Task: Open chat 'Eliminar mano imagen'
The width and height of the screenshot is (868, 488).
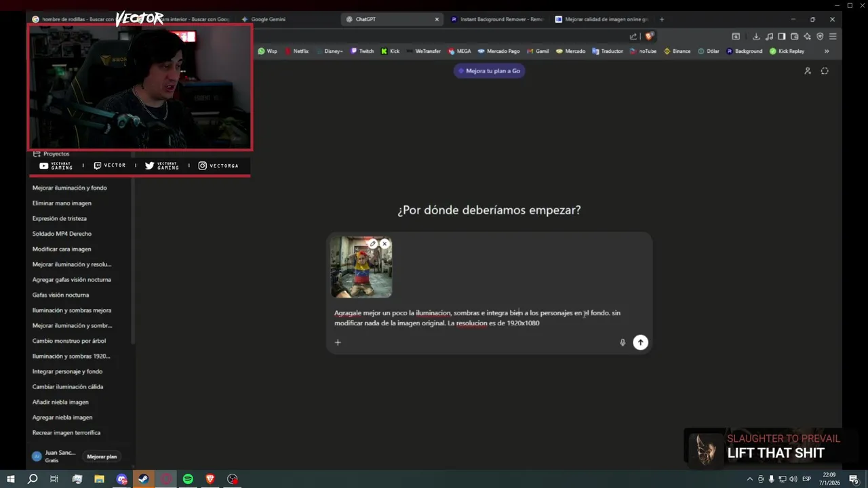Action: click(62, 203)
